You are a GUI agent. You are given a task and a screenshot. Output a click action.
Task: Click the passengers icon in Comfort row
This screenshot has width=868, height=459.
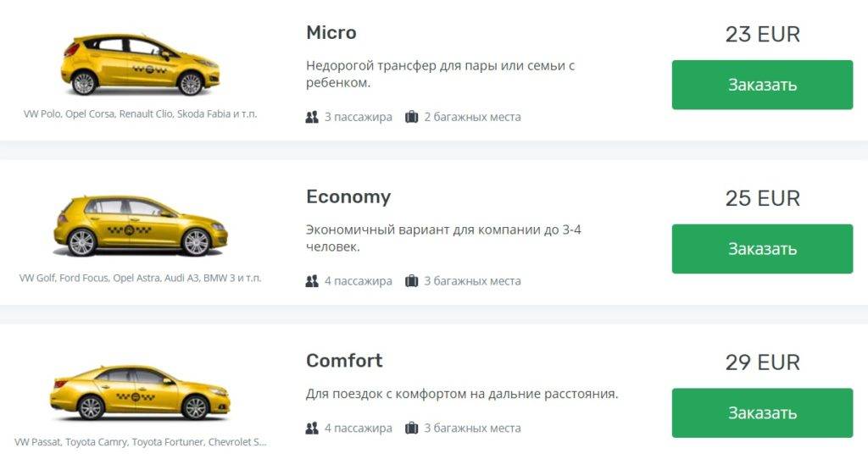[x=312, y=429]
